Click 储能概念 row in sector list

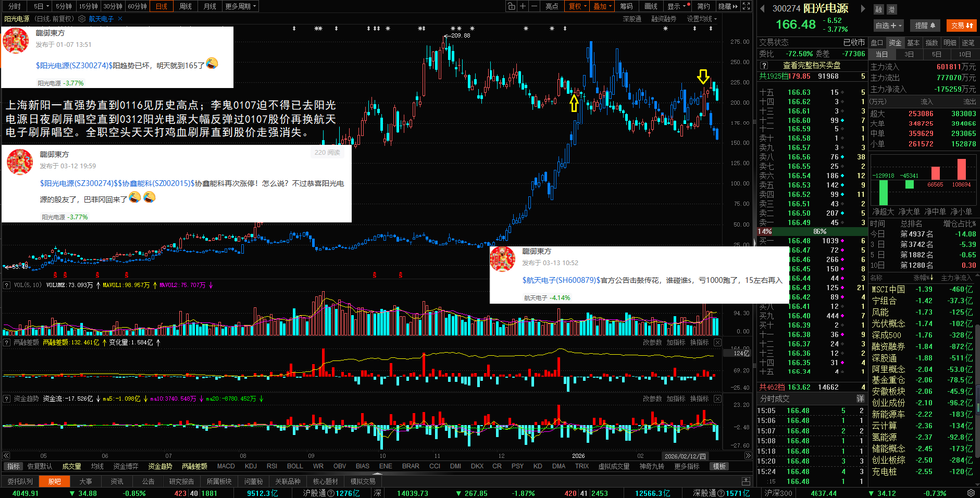(x=923, y=449)
